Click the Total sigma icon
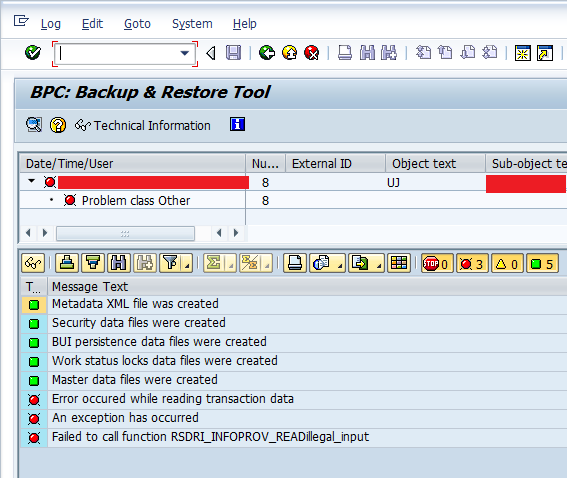The width and height of the screenshot is (567, 478). click(214, 263)
